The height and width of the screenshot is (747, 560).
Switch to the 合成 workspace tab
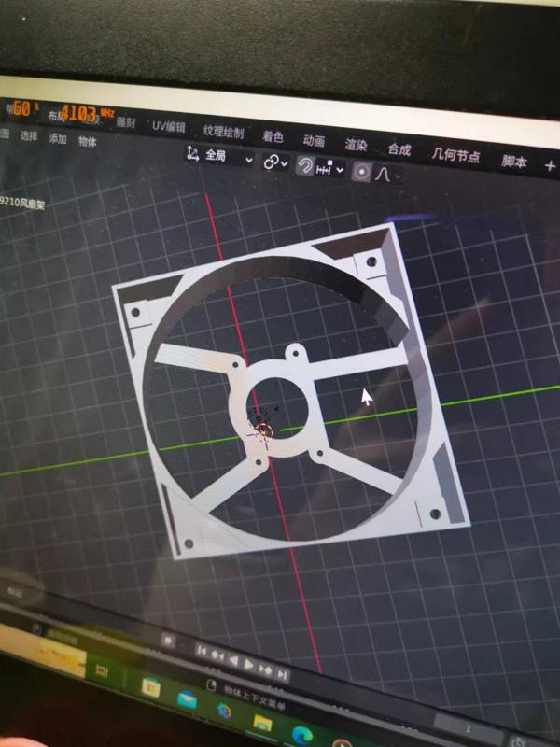click(x=399, y=149)
